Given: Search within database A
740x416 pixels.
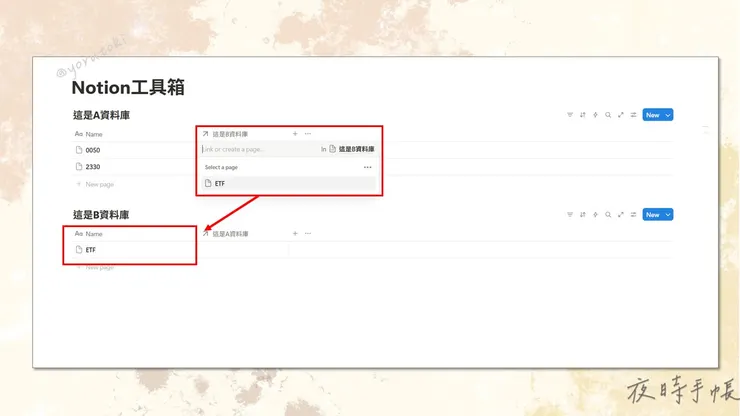Looking at the screenshot, I should pos(608,115).
